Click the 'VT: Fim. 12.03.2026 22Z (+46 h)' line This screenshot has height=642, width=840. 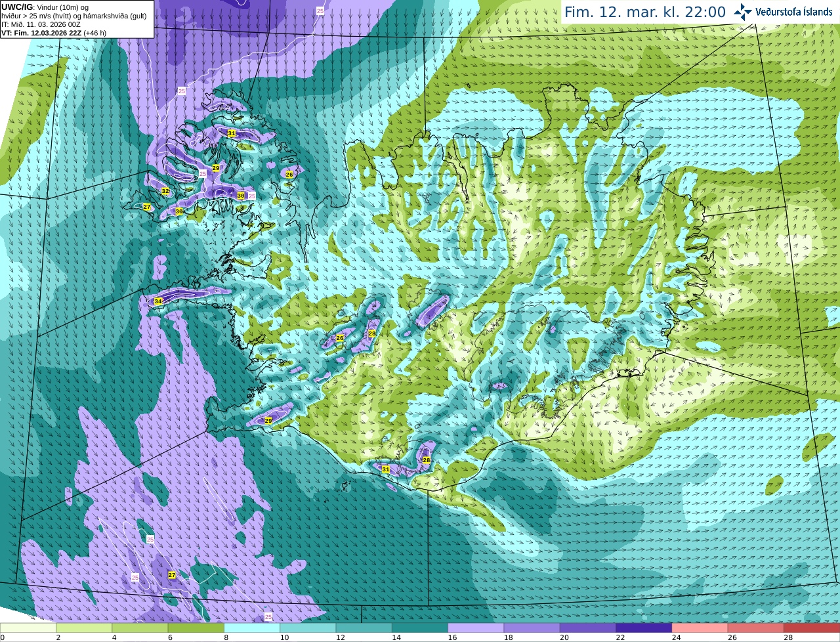coord(54,33)
